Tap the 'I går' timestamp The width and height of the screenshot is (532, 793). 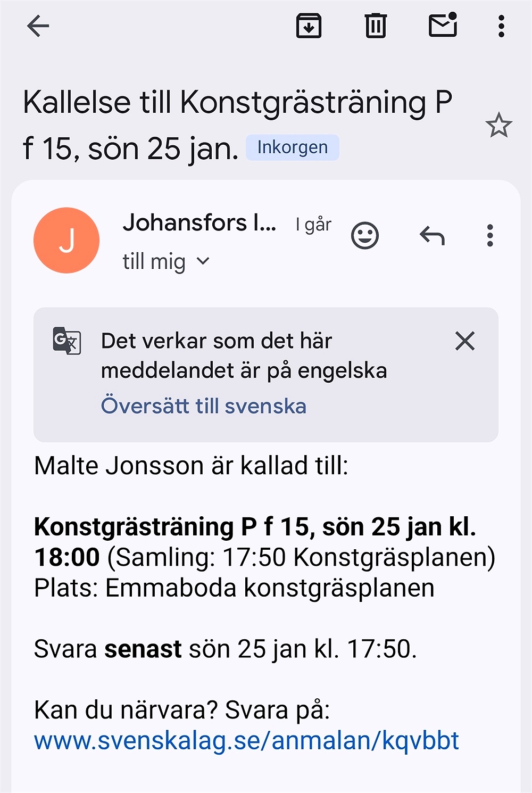(313, 225)
